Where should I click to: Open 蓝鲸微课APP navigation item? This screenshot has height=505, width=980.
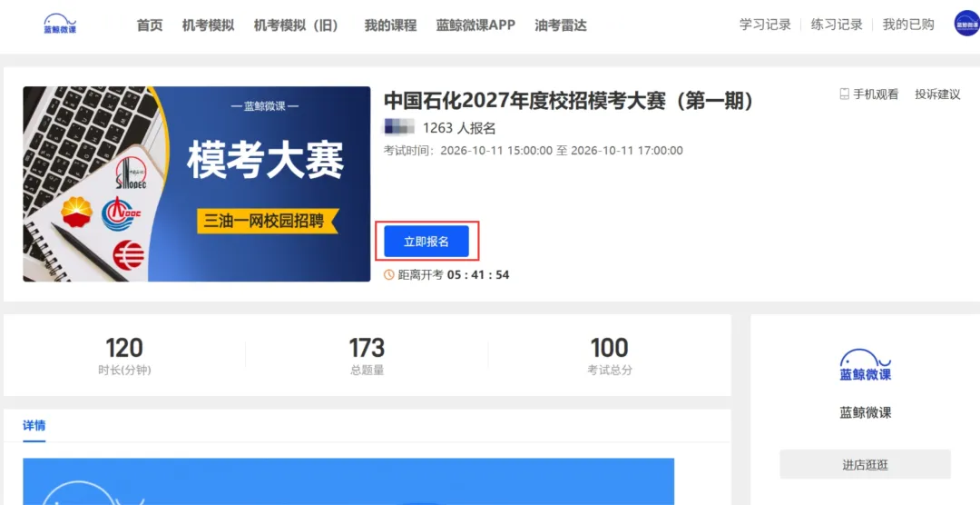click(x=475, y=25)
